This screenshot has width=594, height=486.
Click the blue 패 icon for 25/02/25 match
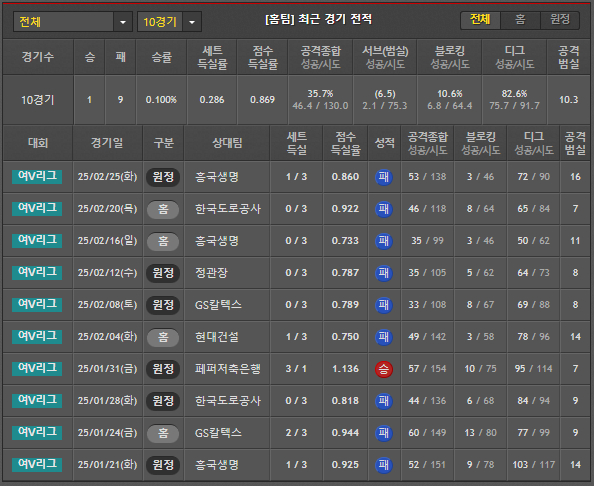[x=383, y=177]
